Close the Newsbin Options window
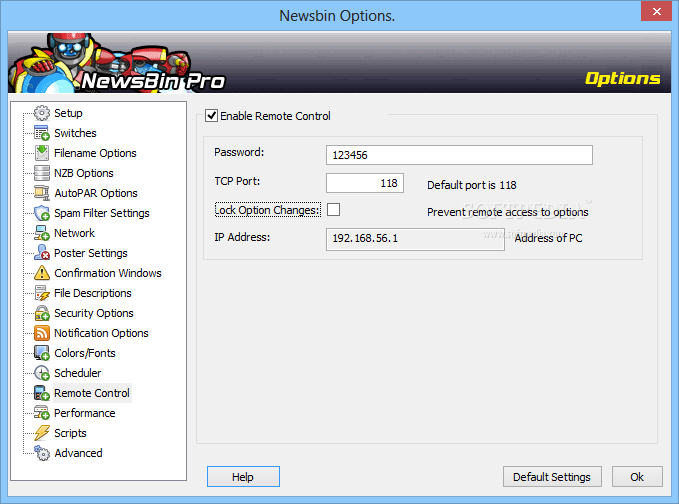 [656, 11]
